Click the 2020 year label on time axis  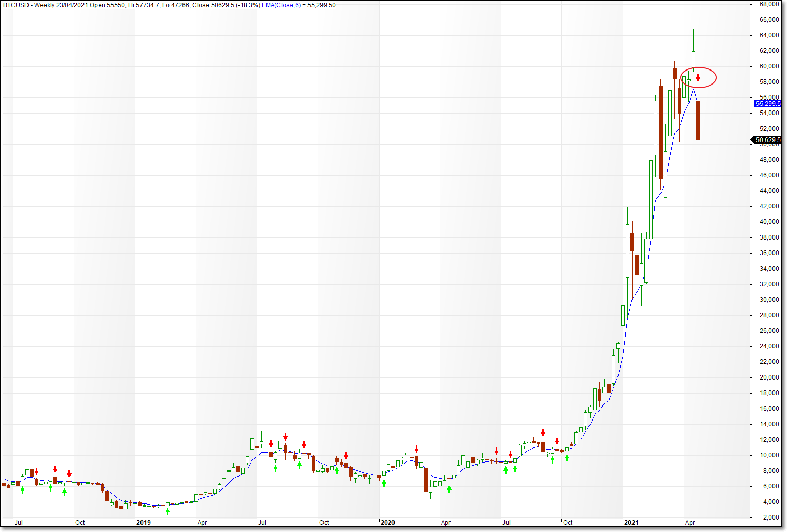[388, 523]
